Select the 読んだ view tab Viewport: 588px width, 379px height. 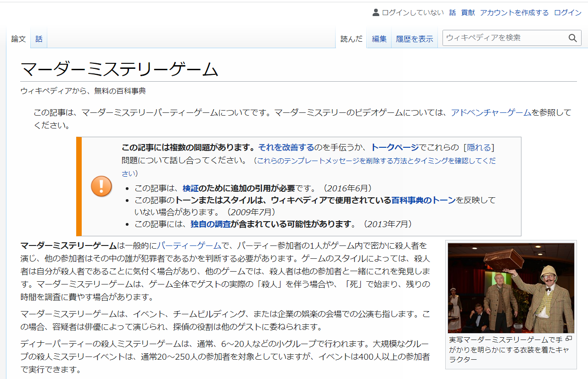tap(351, 39)
